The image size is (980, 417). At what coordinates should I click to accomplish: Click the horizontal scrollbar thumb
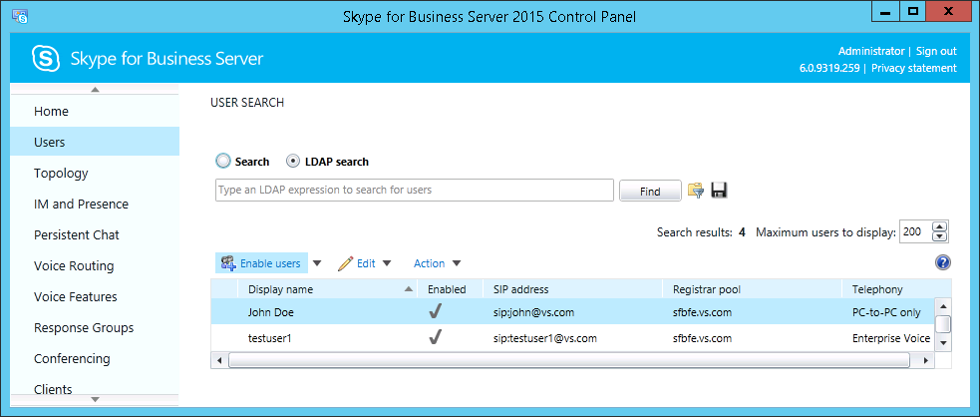(568, 360)
